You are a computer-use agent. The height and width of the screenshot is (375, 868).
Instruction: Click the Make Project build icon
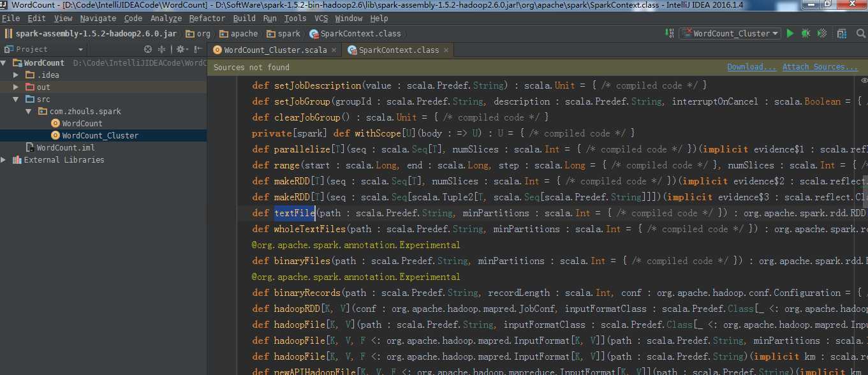tap(668, 33)
